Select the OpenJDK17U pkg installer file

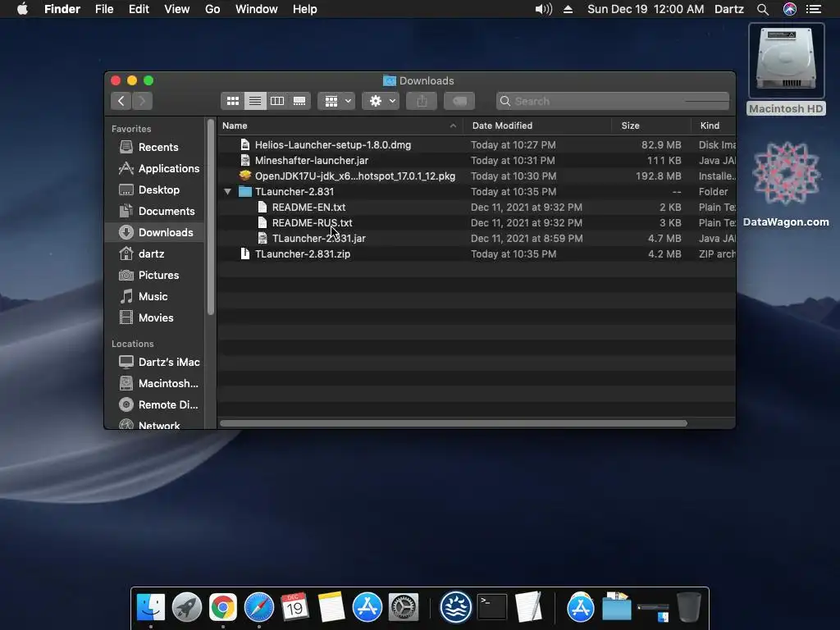tap(477, 176)
